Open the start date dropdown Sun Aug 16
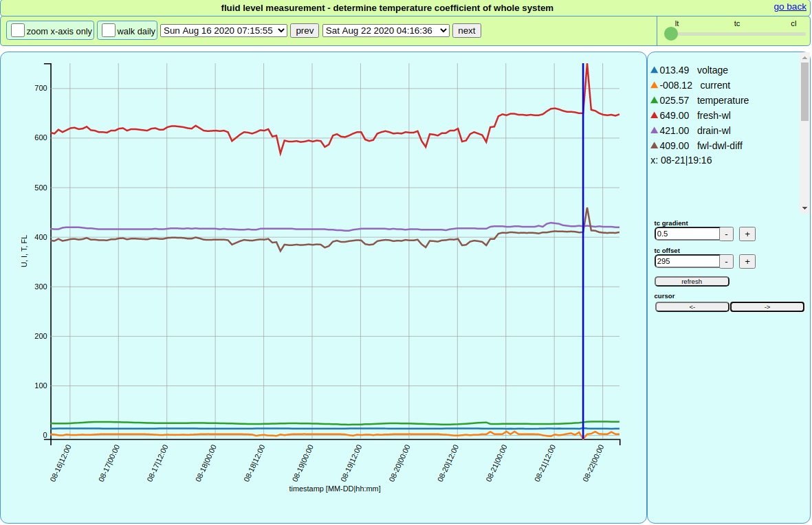This screenshot has height=525, width=812. pyautogui.click(x=223, y=31)
